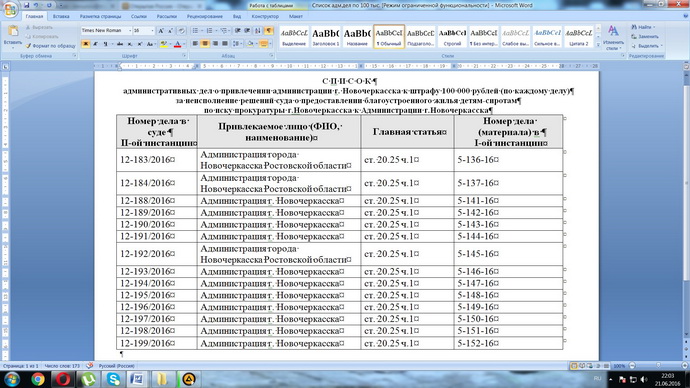
Task: Clear formatting with the eraser icon
Action: pos(181,31)
